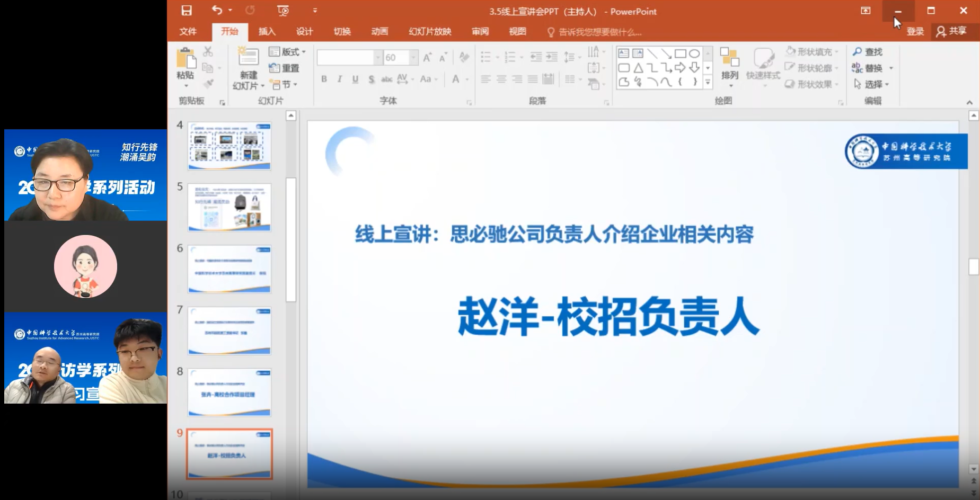This screenshot has width=980, height=500.
Task: Expand the shapes gallery more arrow
Action: [x=708, y=82]
